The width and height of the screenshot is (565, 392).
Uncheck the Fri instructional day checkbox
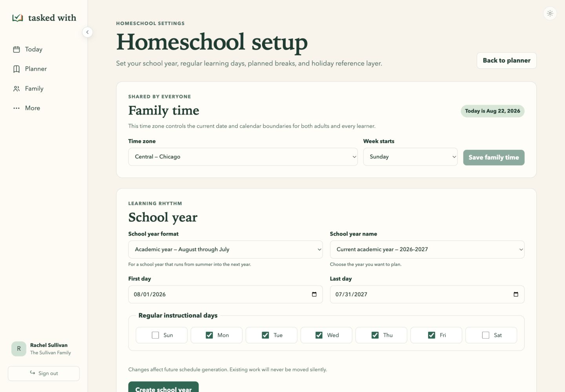click(432, 335)
